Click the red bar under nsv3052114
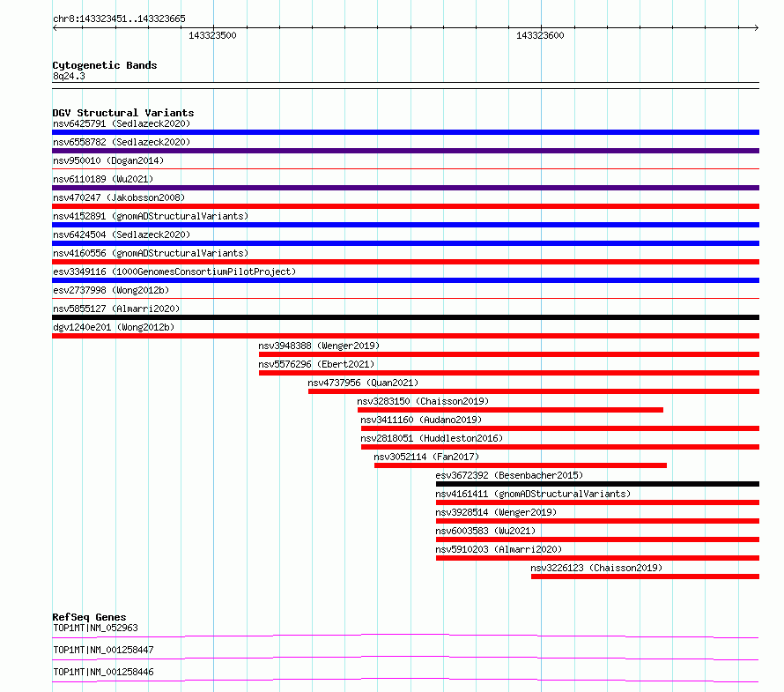784x692 pixels. 521,465
